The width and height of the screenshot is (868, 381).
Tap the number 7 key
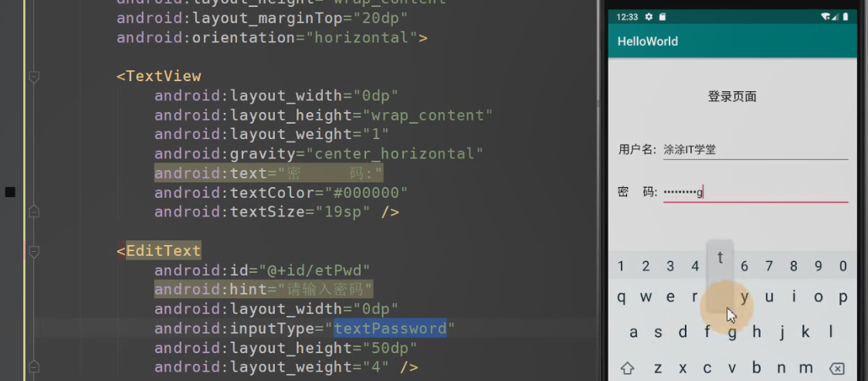coord(769,267)
